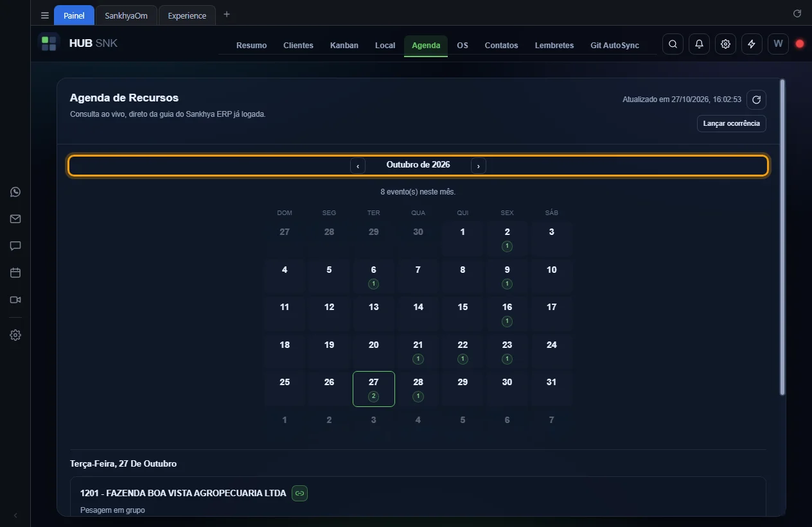Screen dimensions: 812x527
Task: Reload the page using top-right refresh icon
Action: [x=797, y=13]
